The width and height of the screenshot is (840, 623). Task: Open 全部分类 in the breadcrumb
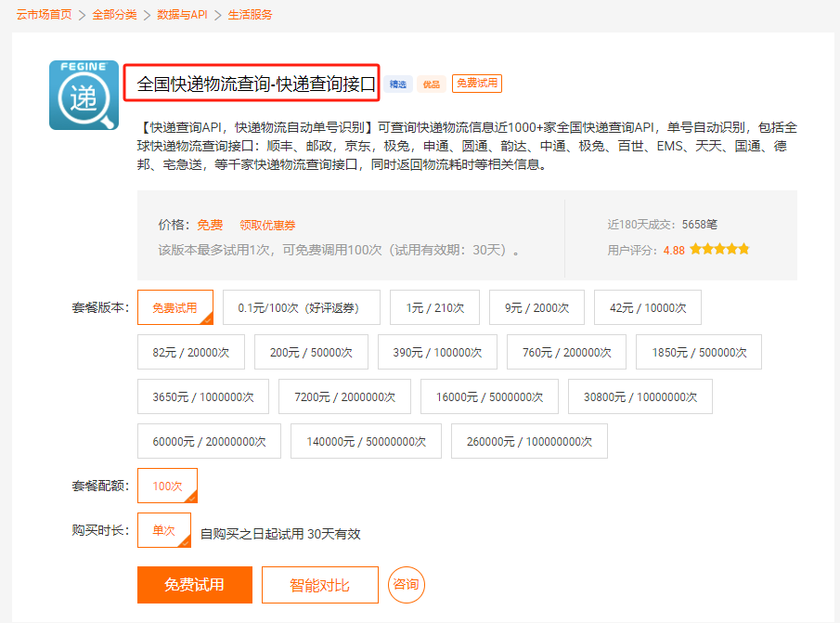tap(114, 15)
